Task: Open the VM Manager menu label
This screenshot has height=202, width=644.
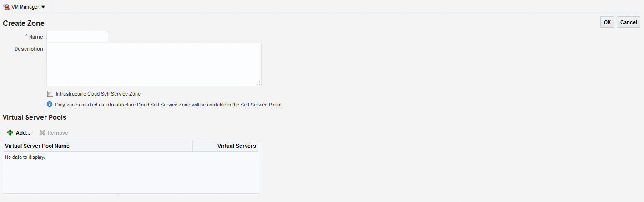Action: (25, 7)
